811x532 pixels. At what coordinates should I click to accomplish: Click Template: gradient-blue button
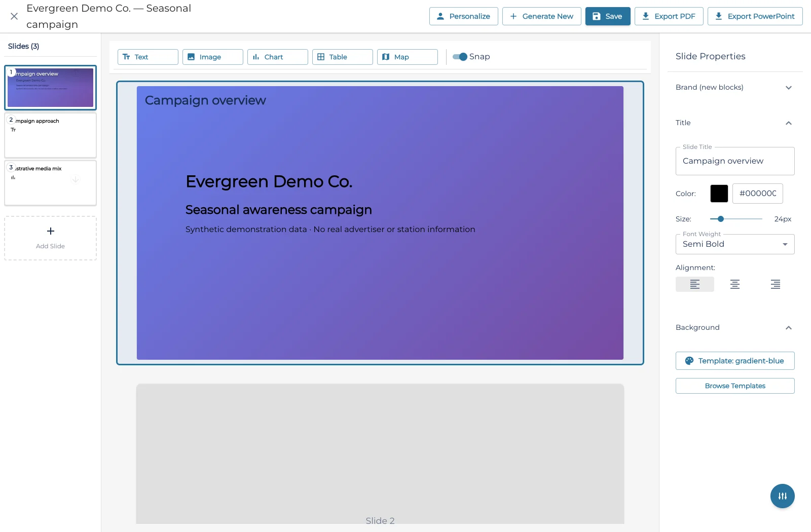coord(735,361)
